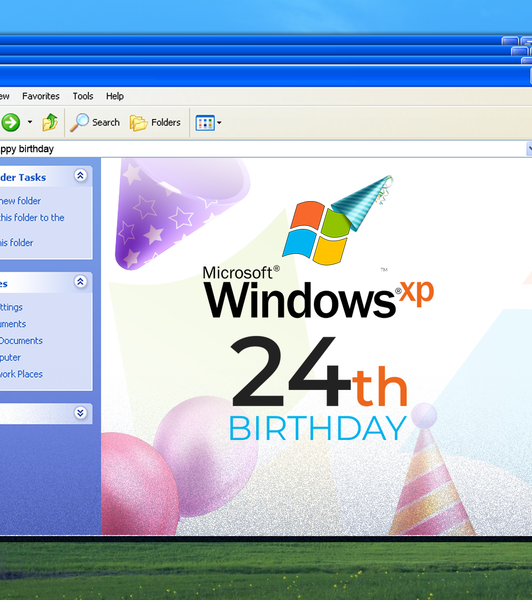Screen dimensions: 532x600
Task: Open the address bar dropdown arrow
Action: point(529,149)
